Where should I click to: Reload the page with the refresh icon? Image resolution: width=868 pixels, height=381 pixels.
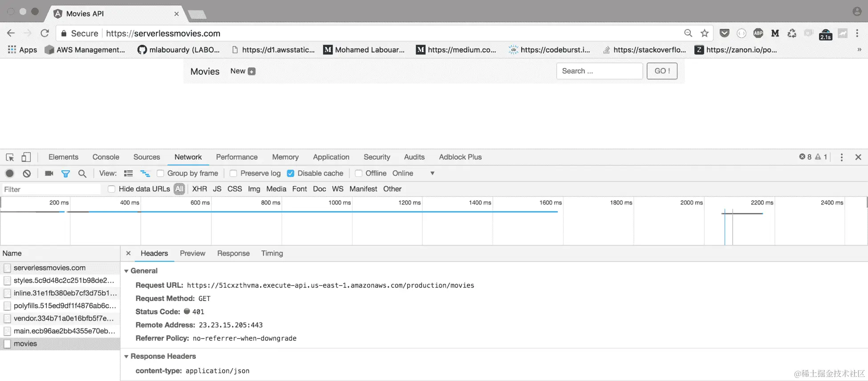point(45,33)
